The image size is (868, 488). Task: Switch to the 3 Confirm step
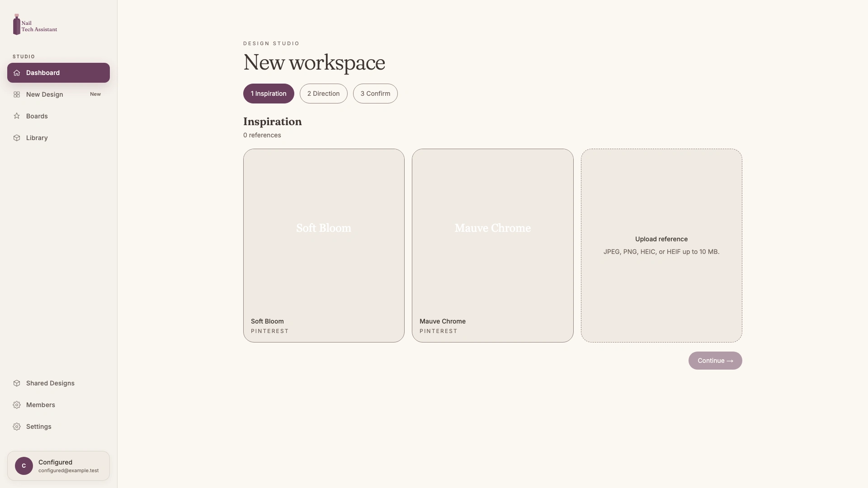coord(375,94)
